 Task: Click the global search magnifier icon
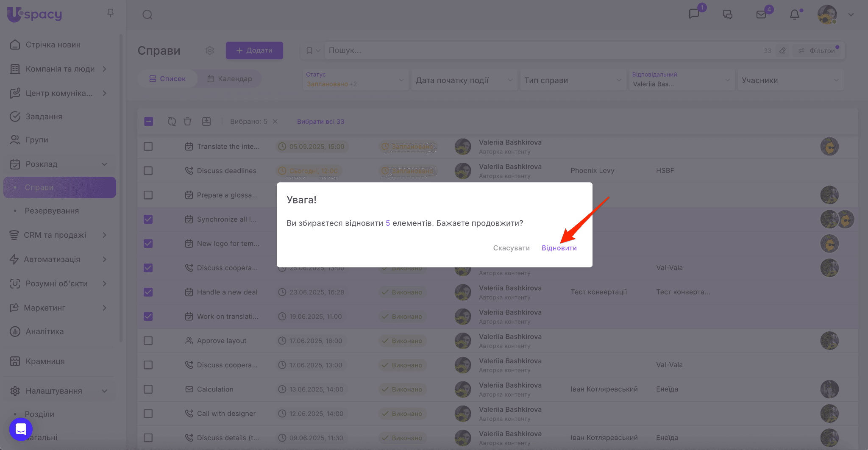[147, 15]
